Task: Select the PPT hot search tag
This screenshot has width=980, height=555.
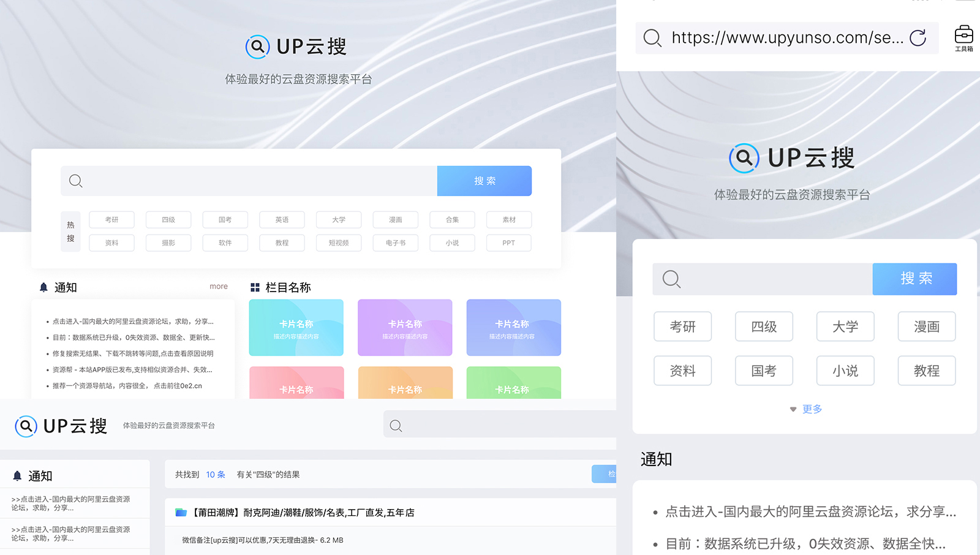Action: click(x=509, y=243)
